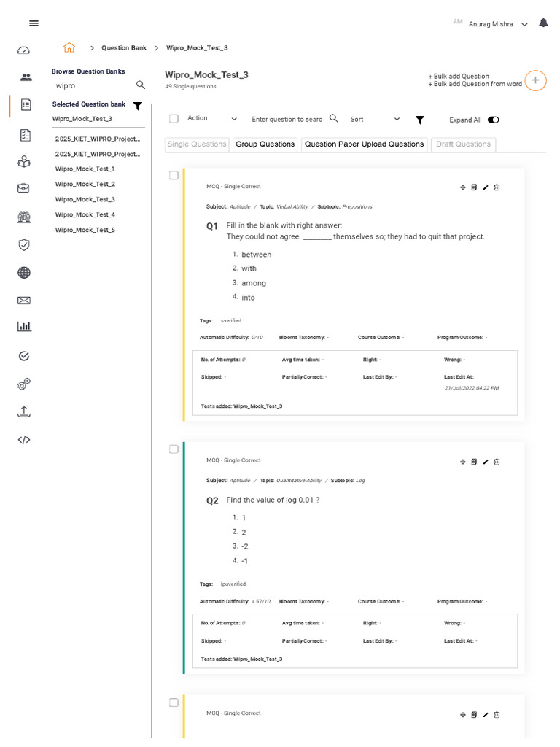Screen dimensions: 560x747
Task: Click the orange plus add question button
Action: point(535,80)
